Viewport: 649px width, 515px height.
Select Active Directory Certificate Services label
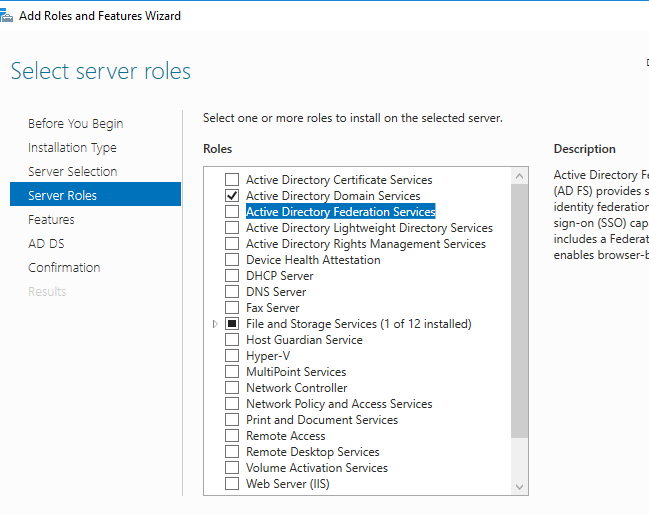click(339, 180)
